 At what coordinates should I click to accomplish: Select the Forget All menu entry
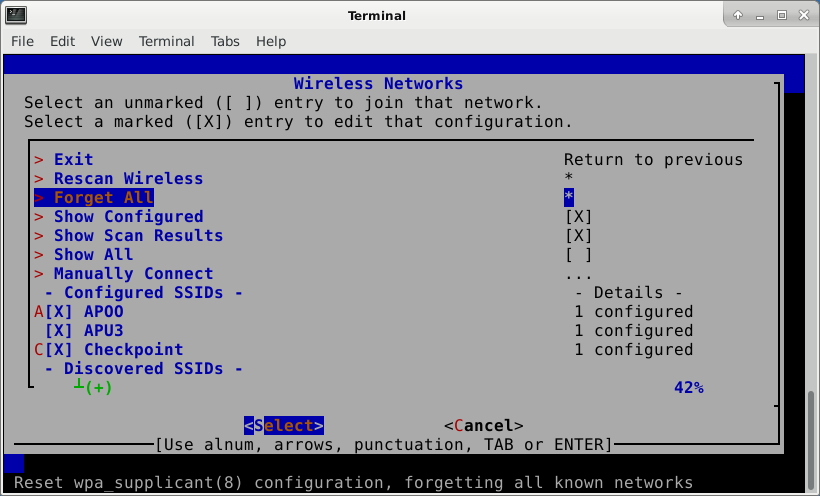click(x=103, y=198)
